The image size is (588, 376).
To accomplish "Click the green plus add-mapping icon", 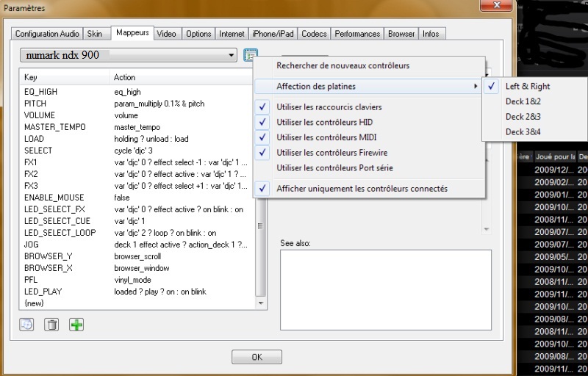I will pos(76,325).
